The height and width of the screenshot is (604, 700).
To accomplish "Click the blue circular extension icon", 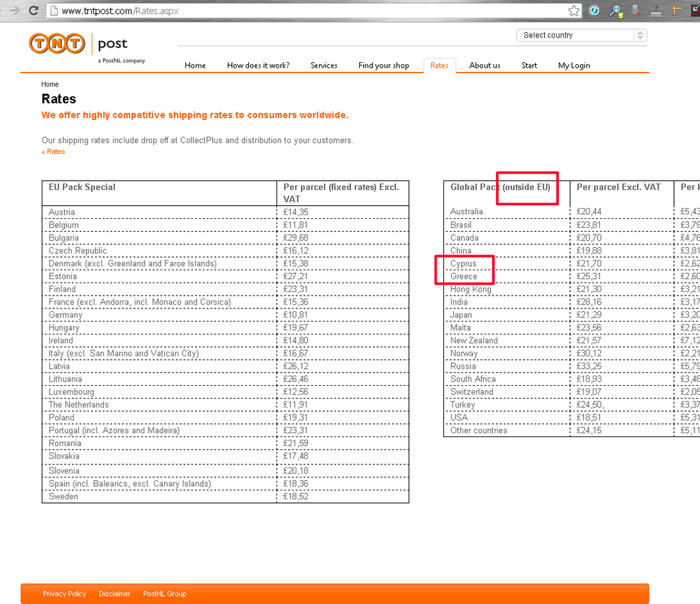I will (595, 11).
